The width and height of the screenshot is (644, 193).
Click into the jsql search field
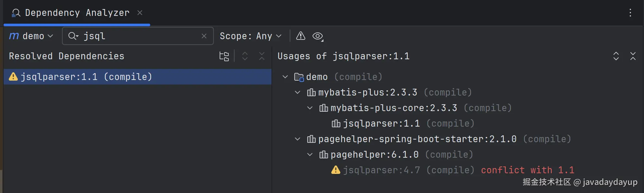tap(140, 36)
